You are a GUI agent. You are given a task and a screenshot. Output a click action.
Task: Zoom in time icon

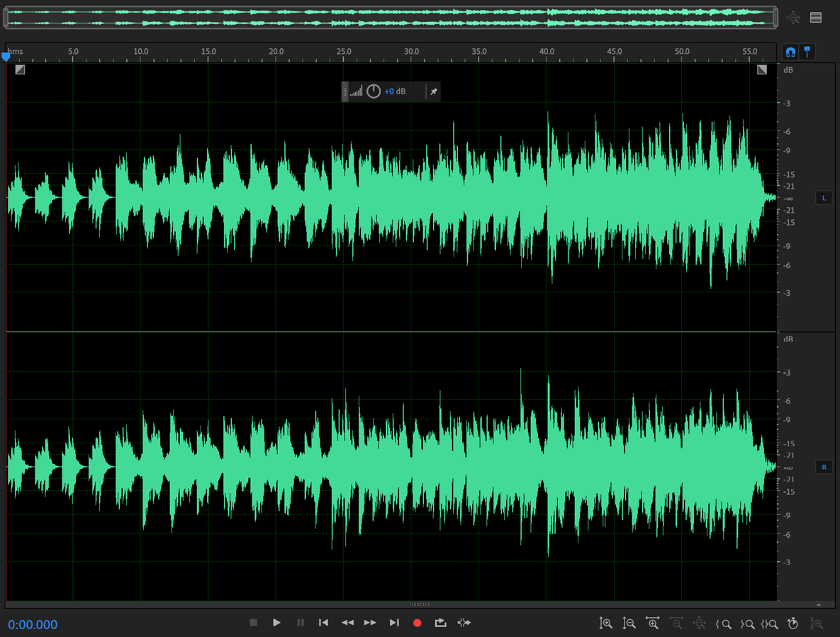point(652,624)
